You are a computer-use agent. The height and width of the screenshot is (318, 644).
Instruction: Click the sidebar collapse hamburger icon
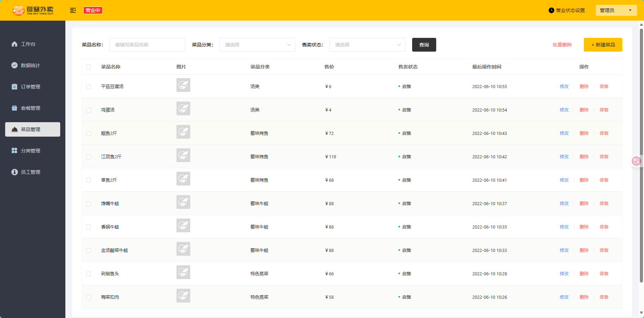pos(73,10)
